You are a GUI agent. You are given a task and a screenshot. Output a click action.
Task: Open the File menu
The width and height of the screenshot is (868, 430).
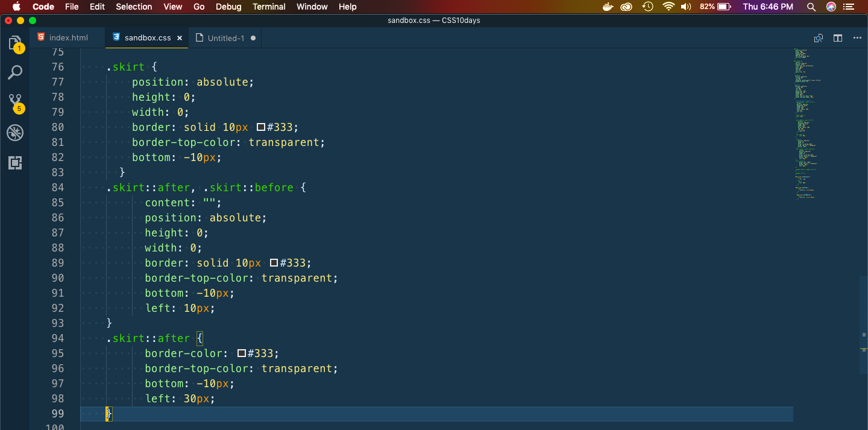pyautogui.click(x=72, y=7)
